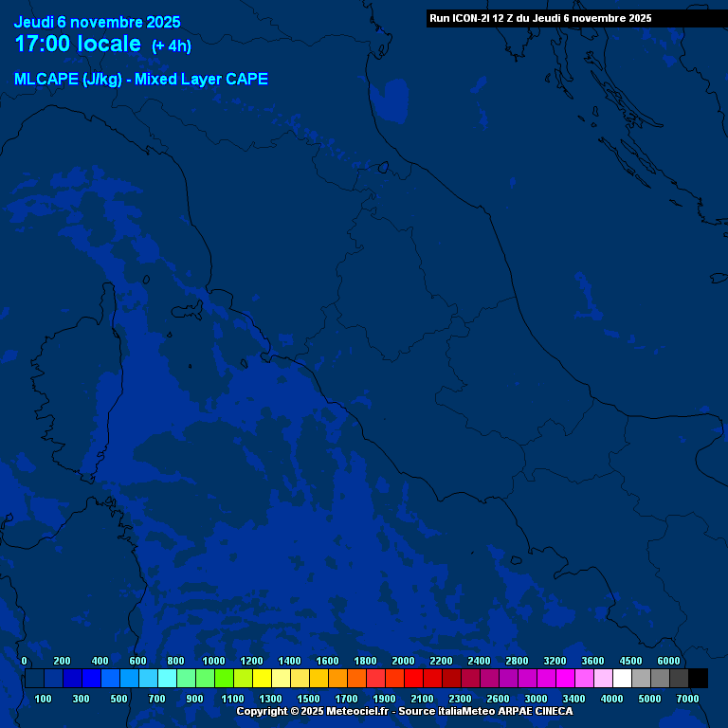This screenshot has width=728, height=728.
Task: Click the 'Run ICON-2I 12 Z' header bar
Action: 540,18
